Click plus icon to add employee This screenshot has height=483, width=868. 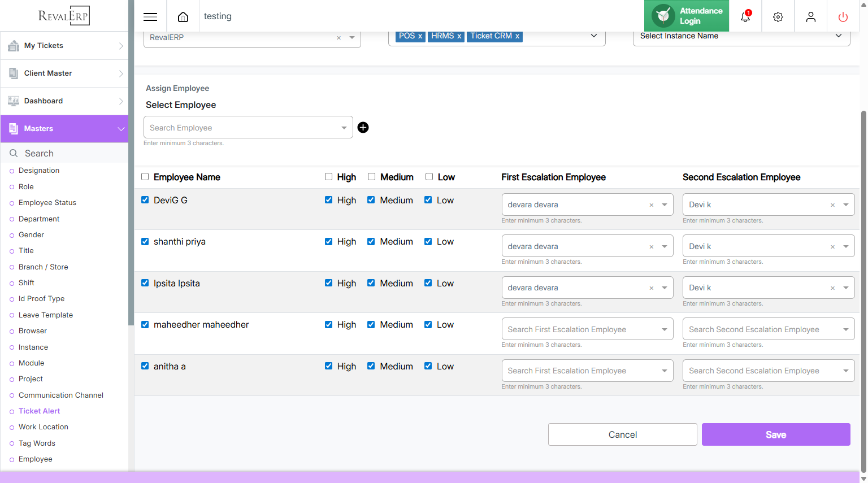[x=363, y=128]
